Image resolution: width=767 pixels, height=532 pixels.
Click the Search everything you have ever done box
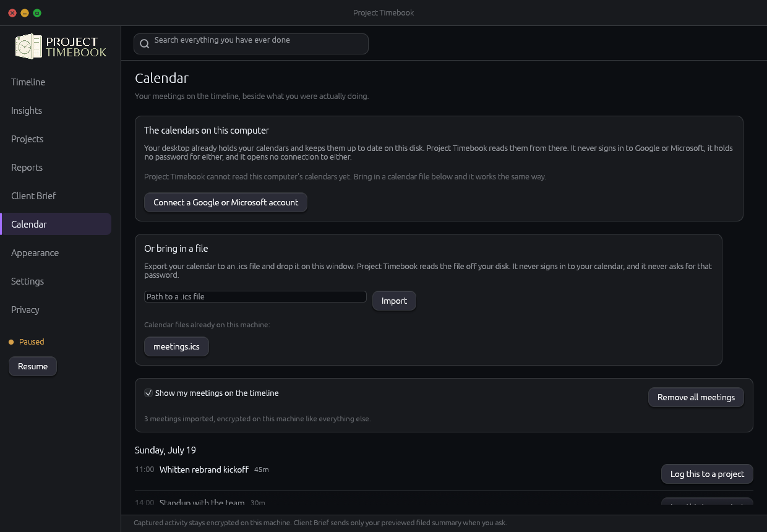coord(251,44)
